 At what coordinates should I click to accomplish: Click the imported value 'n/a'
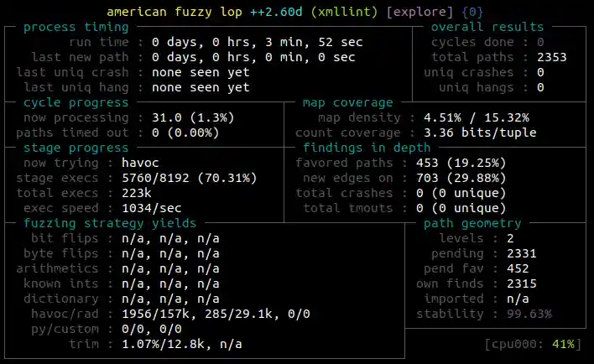(x=518, y=299)
